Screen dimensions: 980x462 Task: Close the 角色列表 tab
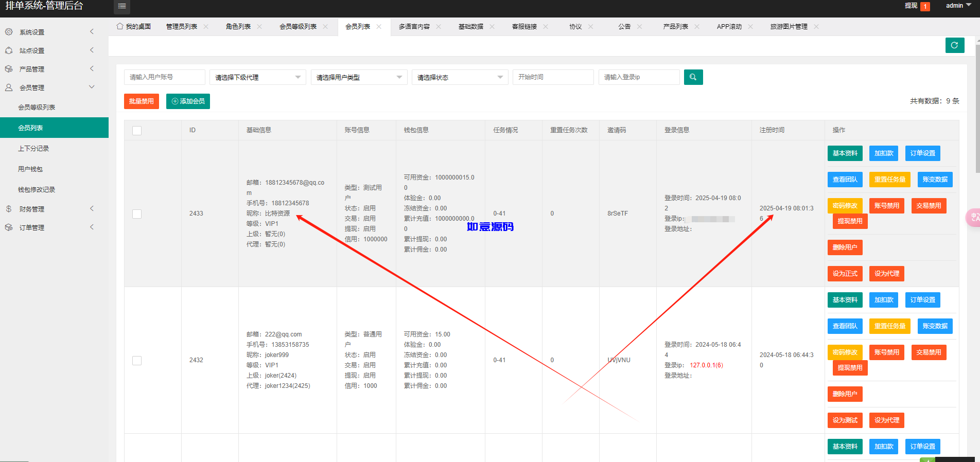pos(259,27)
